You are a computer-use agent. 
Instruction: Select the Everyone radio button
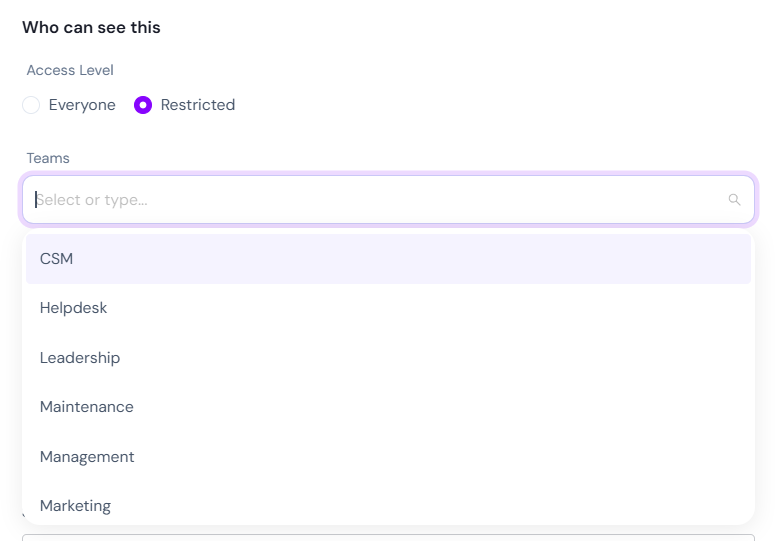(31, 105)
